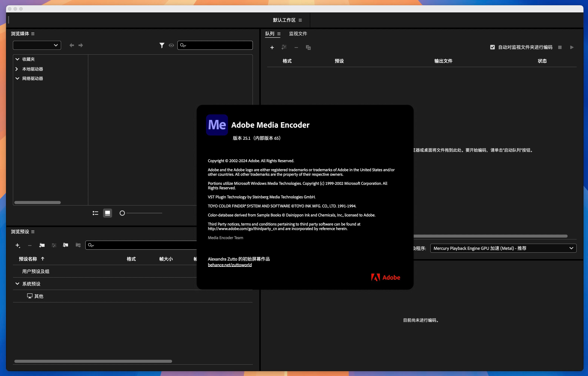Click the import presets icon
The image size is (588, 376).
[x=65, y=245]
